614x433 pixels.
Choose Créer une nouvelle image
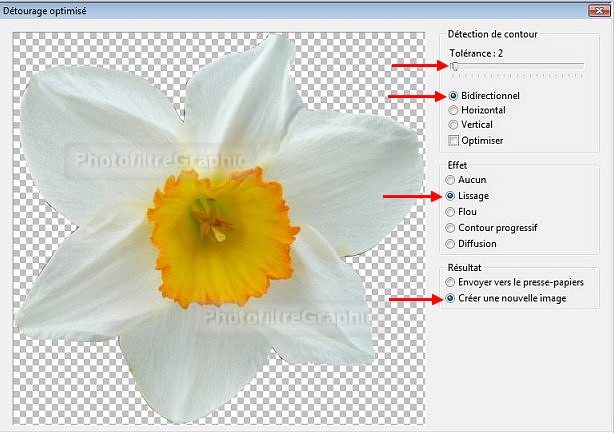[x=452, y=298]
